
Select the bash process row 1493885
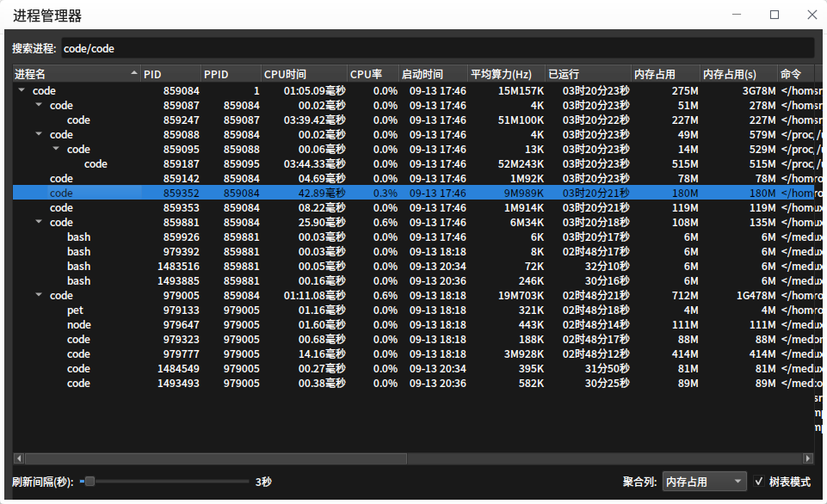tap(413, 280)
